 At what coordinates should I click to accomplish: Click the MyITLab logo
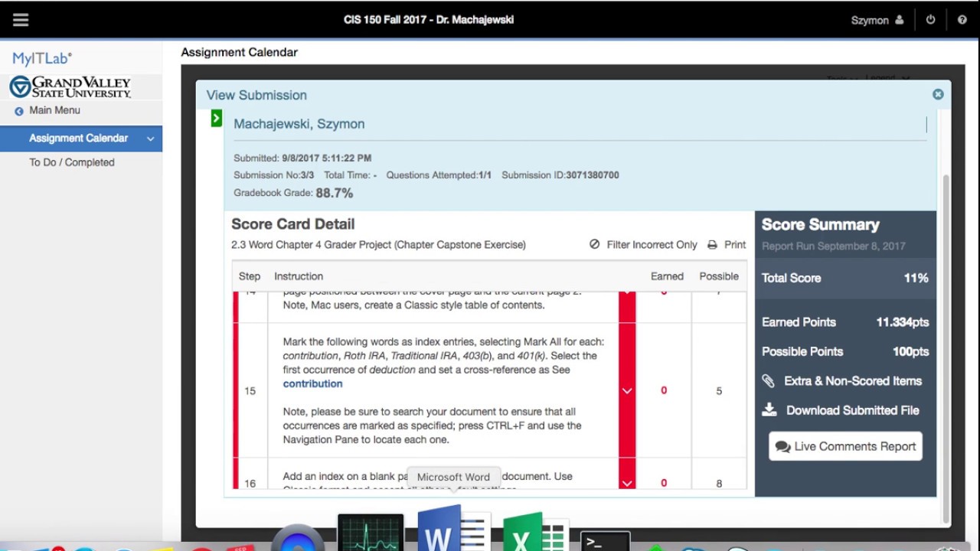click(42, 58)
